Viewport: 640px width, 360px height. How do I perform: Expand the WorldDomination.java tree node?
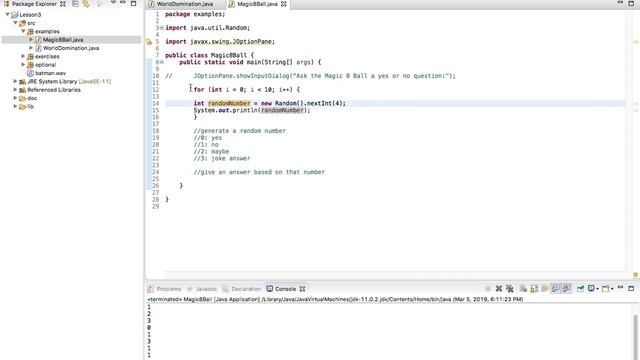[x=31, y=48]
